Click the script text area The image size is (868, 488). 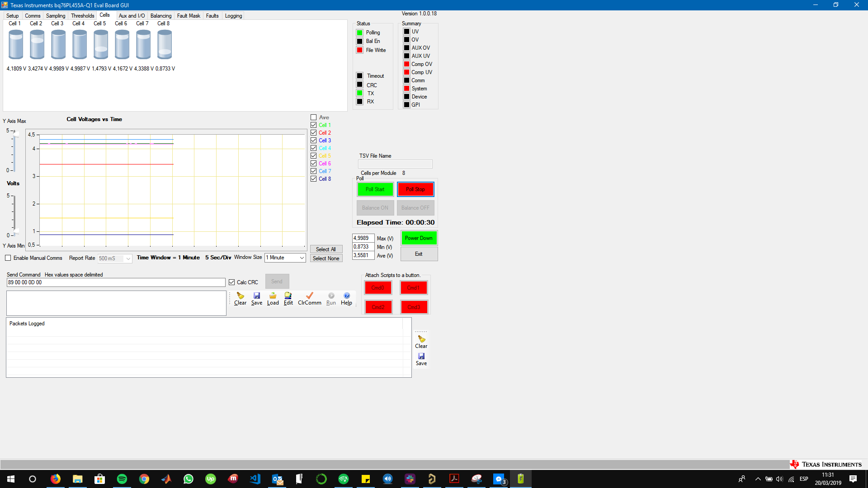tap(116, 303)
